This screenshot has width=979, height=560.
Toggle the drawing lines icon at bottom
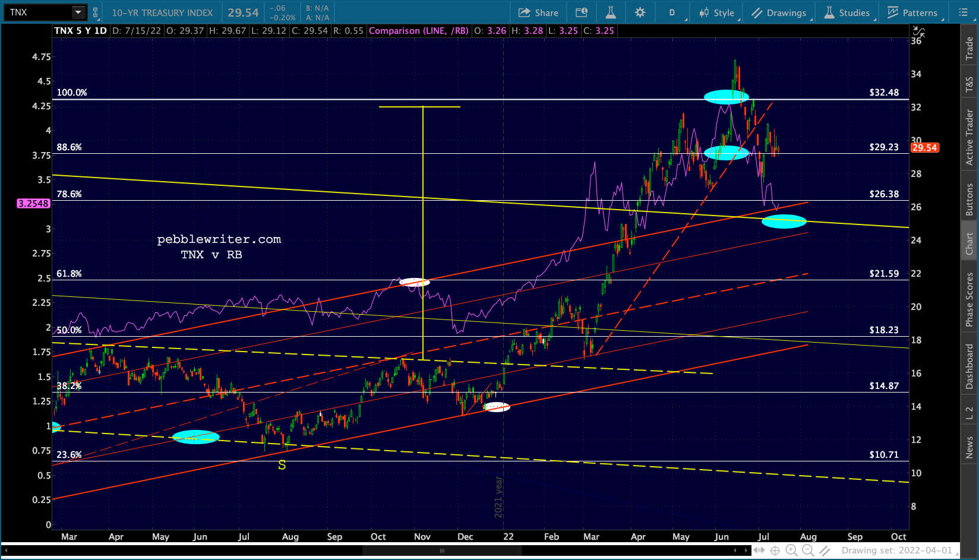825,550
